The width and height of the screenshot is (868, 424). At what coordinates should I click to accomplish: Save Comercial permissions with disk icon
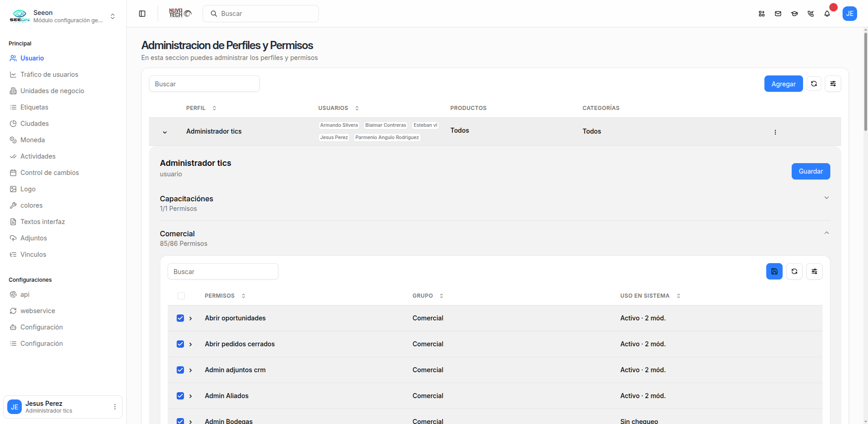coord(774,271)
